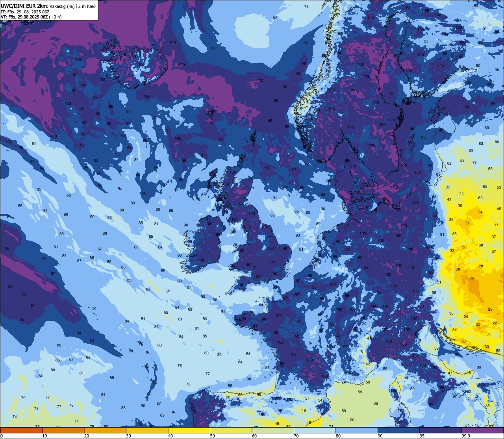Pick the purple legend segment above 99.9
This screenshot has height=439, width=504.
click(x=483, y=430)
